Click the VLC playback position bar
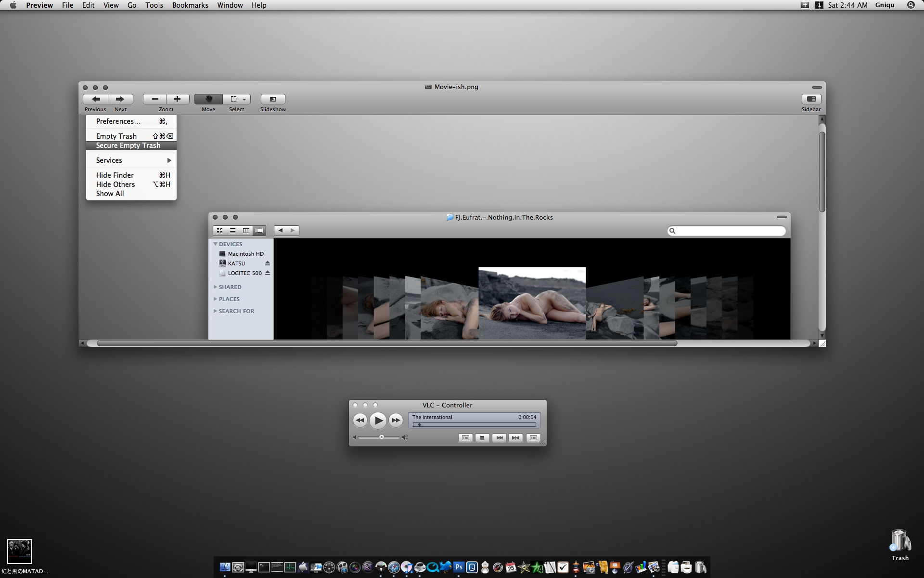Image resolution: width=924 pixels, height=578 pixels. (475, 425)
